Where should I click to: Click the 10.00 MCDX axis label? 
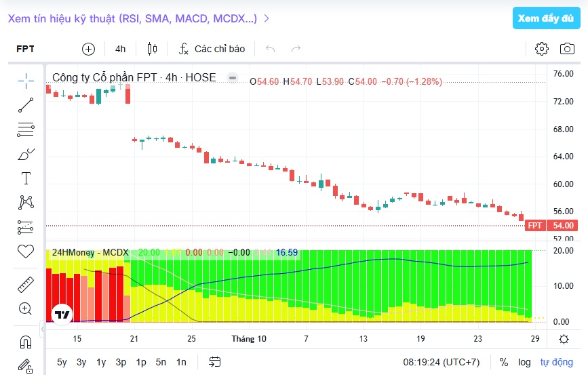(x=564, y=286)
